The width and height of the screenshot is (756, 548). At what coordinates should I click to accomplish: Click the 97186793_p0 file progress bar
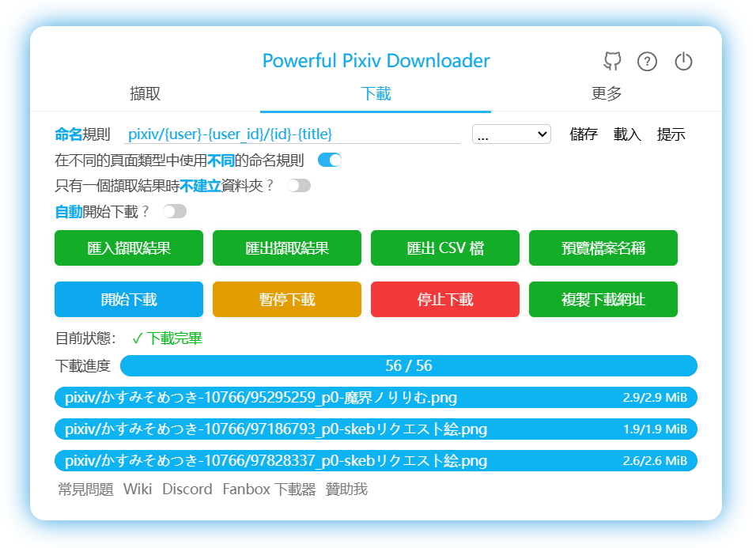[x=376, y=429]
